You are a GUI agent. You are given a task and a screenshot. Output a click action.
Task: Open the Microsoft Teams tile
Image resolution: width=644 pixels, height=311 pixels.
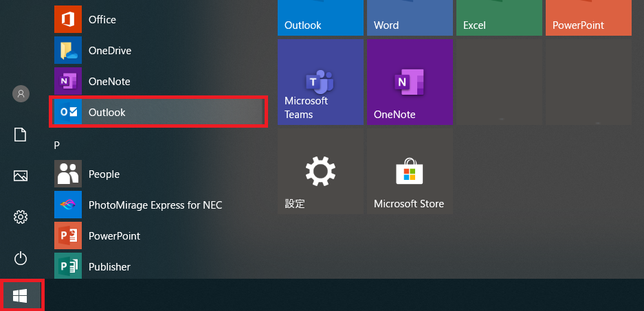click(x=320, y=82)
